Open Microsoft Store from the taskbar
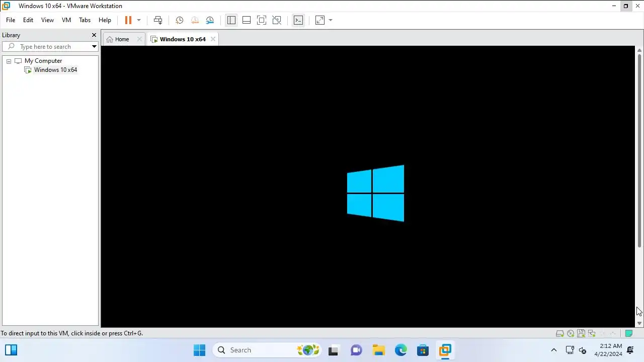 coord(423,350)
